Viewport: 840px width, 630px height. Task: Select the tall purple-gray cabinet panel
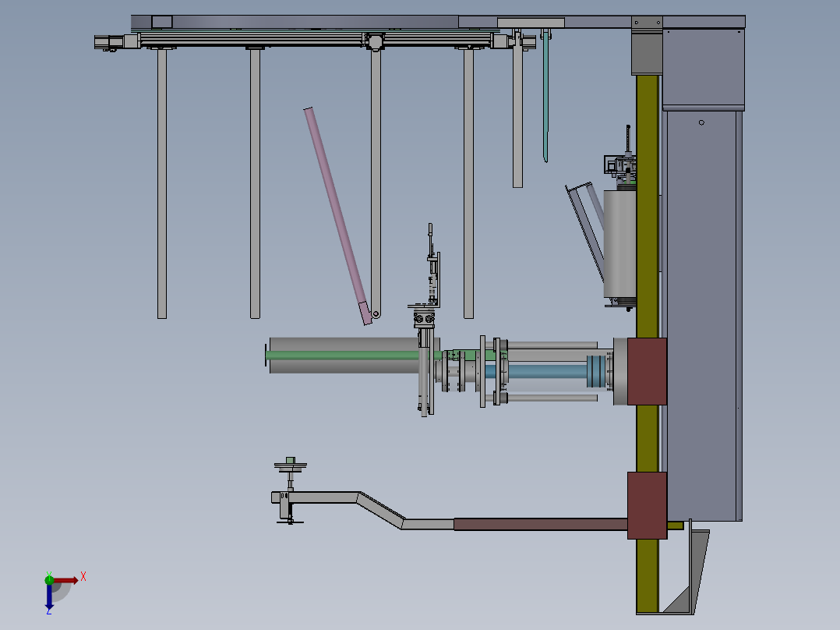[x=702, y=315]
